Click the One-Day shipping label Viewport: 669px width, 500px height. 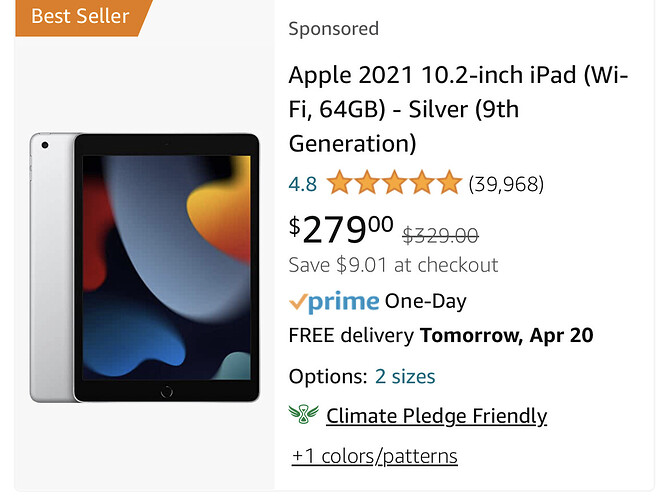coord(426,301)
